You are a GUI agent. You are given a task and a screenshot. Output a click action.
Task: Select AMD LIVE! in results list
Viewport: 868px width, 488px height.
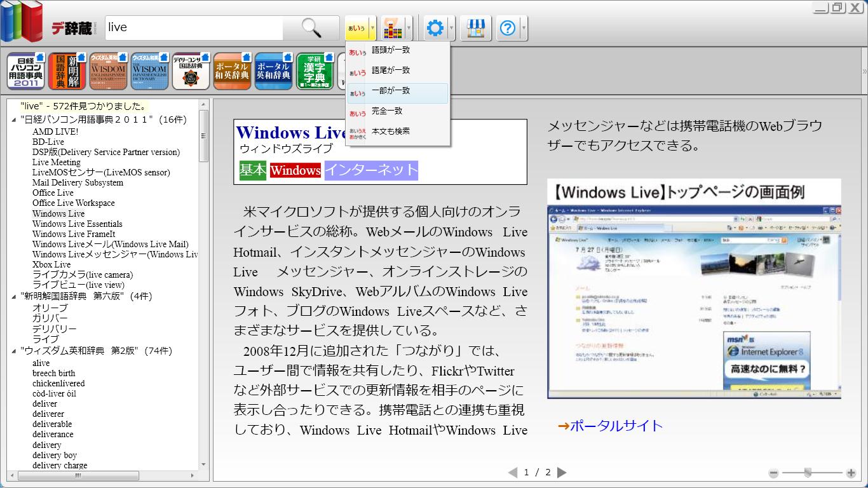click(x=55, y=132)
